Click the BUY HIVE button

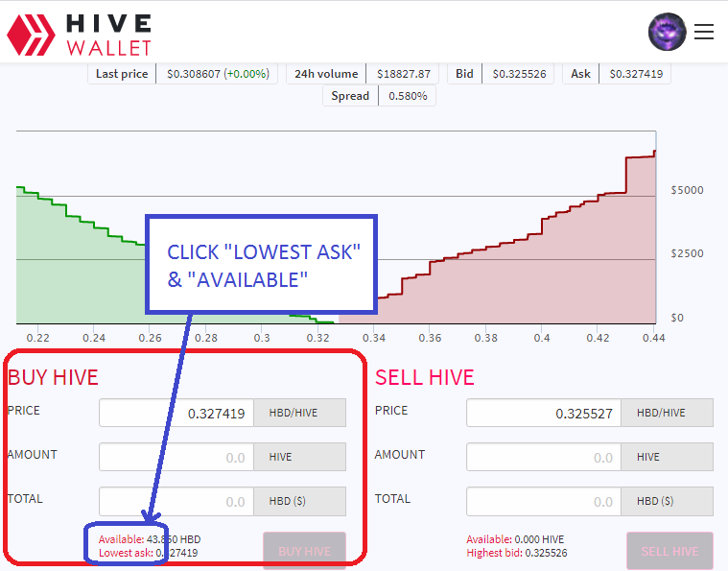(x=305, y=551)
